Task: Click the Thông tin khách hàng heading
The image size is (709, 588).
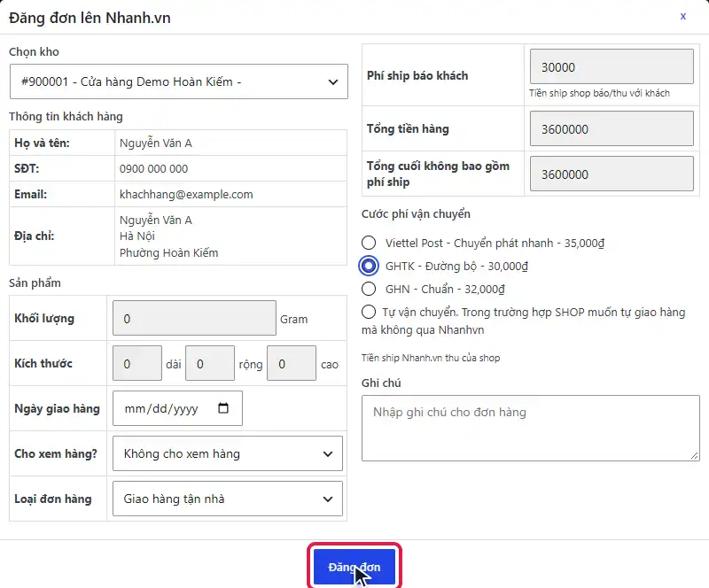Action: coord(66,116)
